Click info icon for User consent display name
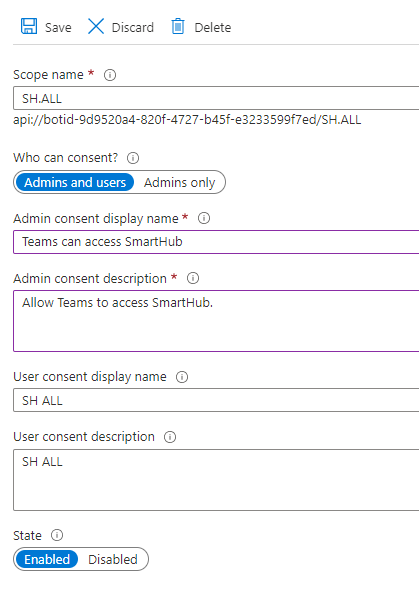419x589 pixels. coord(182,377)
